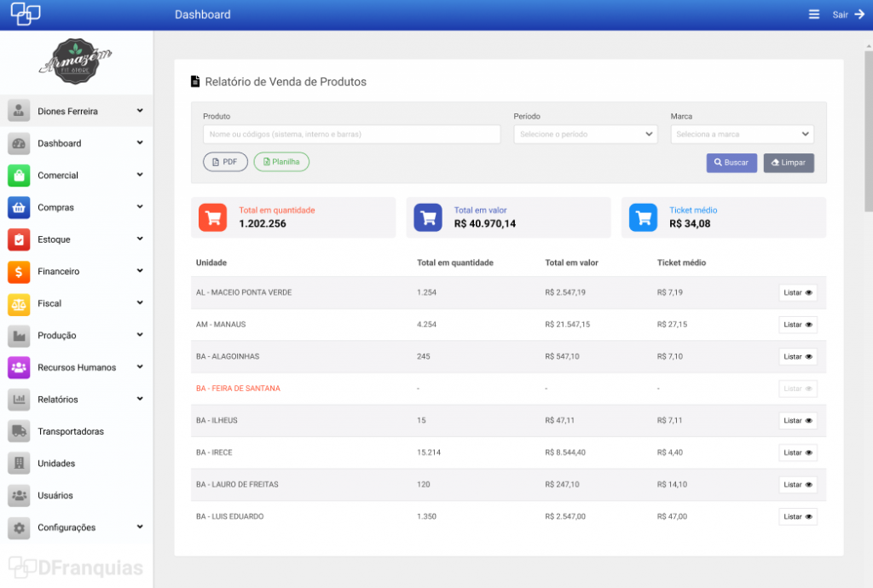Show listing for AL - MACEIO PONTA VERDE
This screenshot has width=873, height=588.
click(x=797, y=292)
